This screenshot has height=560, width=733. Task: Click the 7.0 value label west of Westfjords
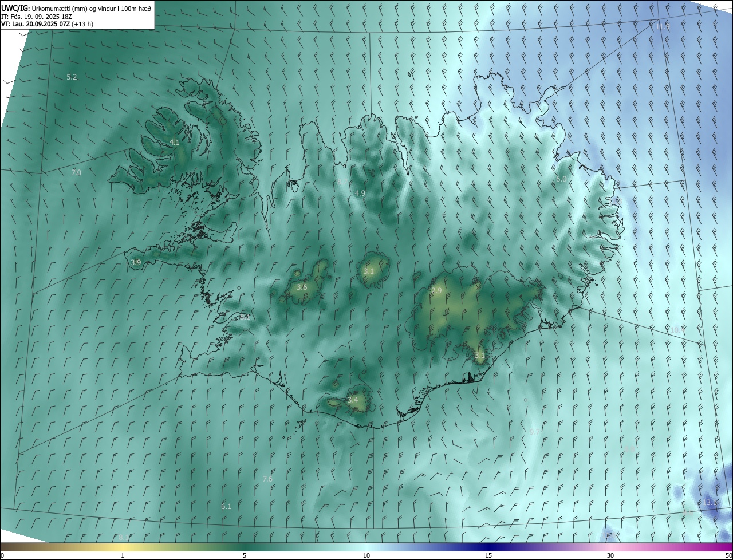[76, 172]
